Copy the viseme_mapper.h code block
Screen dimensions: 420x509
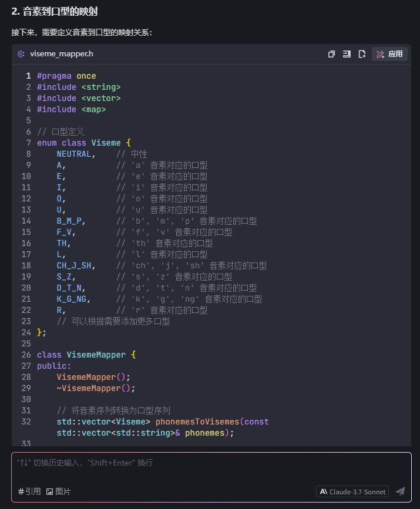(x=331, y=54)
